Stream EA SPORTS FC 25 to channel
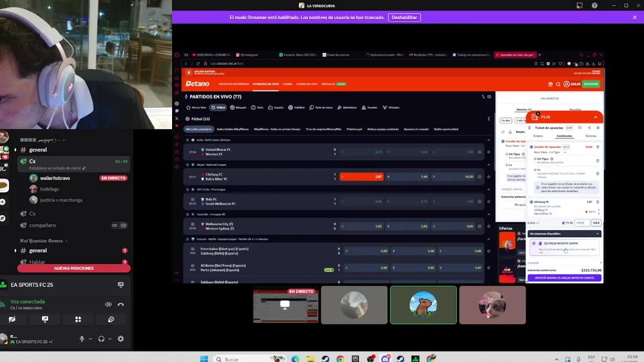This screenshot has height=362, width=644. click(121, 285)
